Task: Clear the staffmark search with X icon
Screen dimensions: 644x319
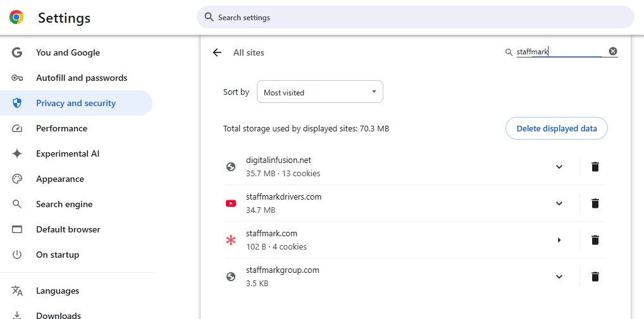Action: click(x=613, y=51)
